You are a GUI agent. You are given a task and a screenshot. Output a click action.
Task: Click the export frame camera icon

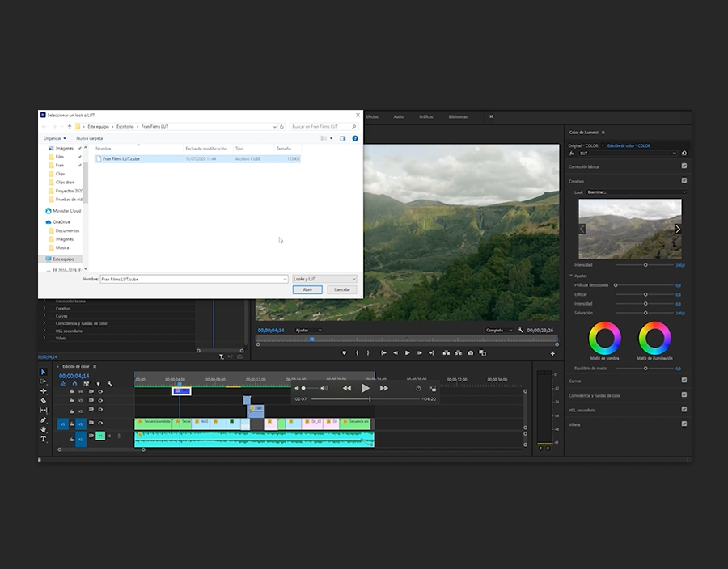(471, 353)
